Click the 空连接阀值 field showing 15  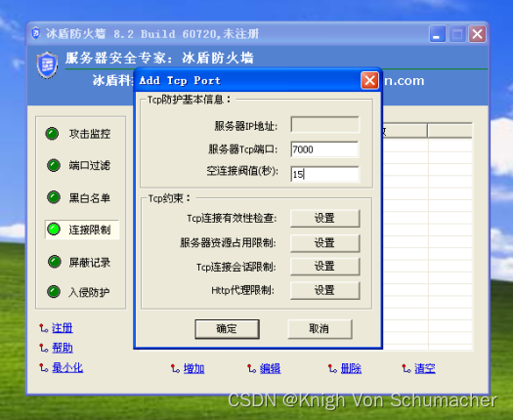tap(324, 174)
